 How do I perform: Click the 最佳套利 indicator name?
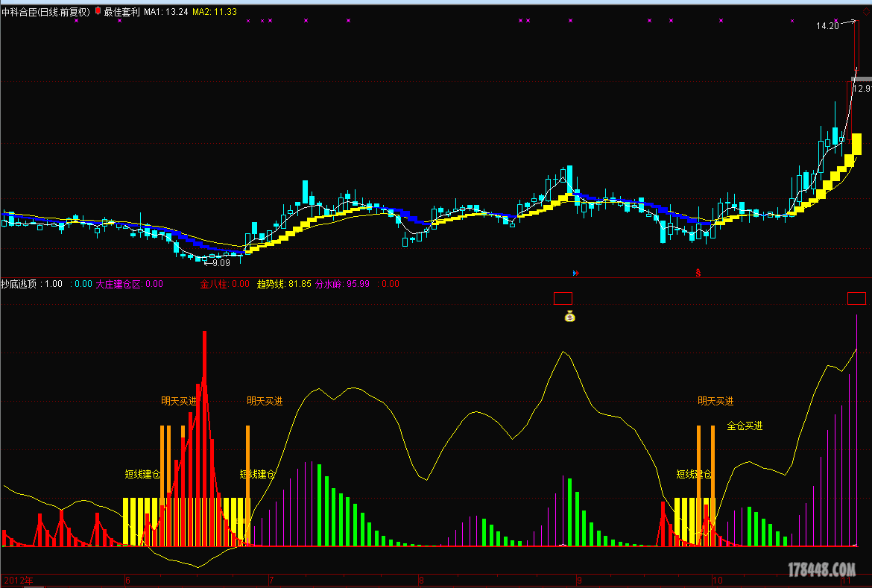coord(121,12)
